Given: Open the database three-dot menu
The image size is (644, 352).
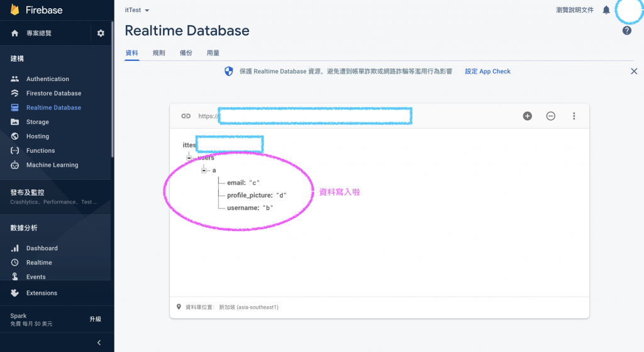Looking at the screenshot, I should 574,116.
